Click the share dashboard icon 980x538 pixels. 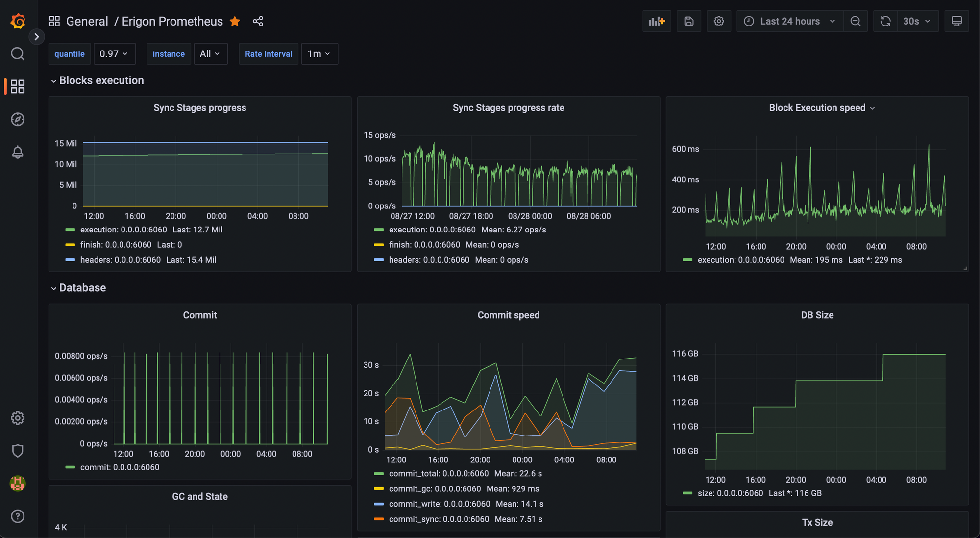pos(258,21)
